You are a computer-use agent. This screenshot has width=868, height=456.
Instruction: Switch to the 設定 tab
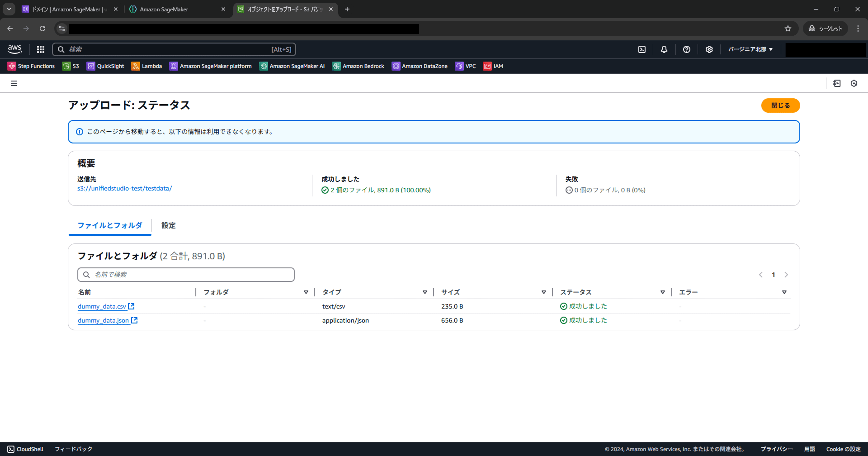coord(168,226)
